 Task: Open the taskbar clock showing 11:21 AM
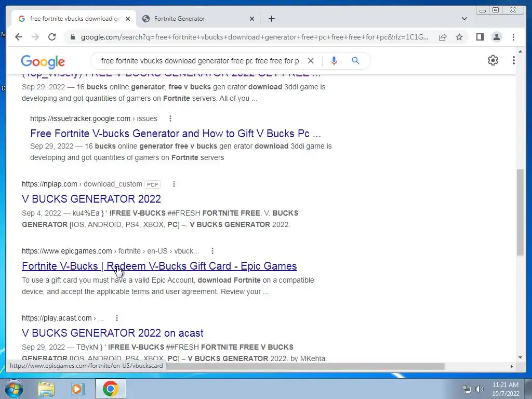click(x=506, y=389)
